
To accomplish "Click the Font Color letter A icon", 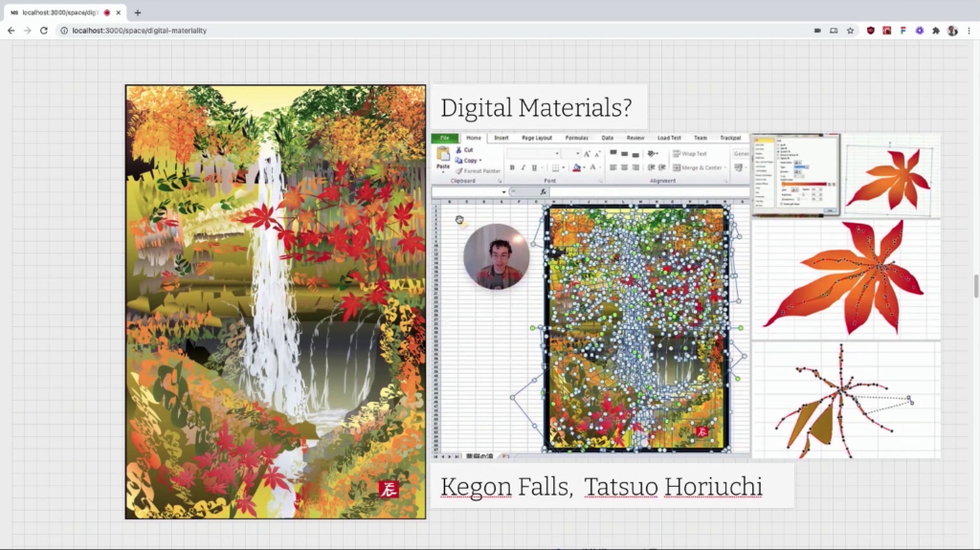I will point(592,167).
